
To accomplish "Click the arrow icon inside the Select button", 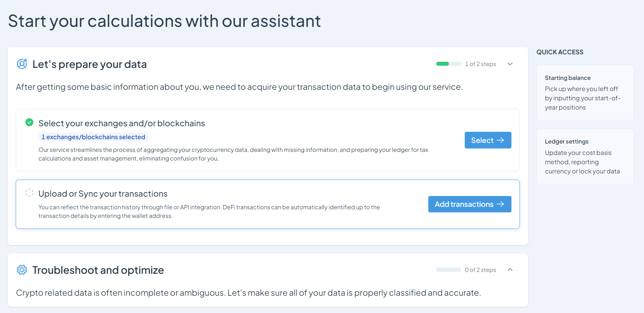I will [500, 140].
